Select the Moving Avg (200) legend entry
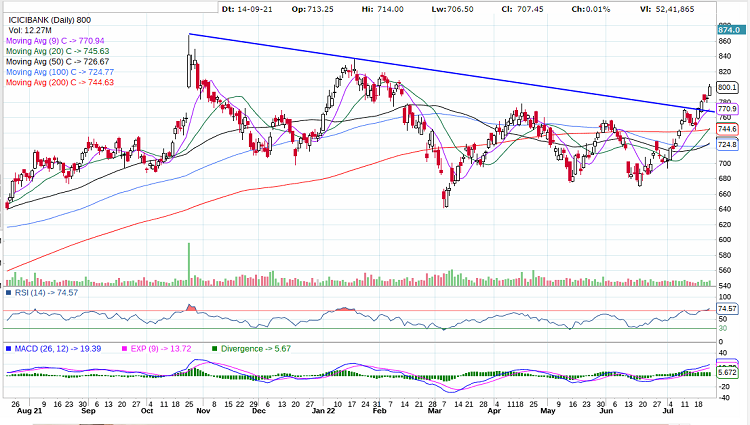The image size is (750, 425). pyautogui.click(x=60, y=83)
